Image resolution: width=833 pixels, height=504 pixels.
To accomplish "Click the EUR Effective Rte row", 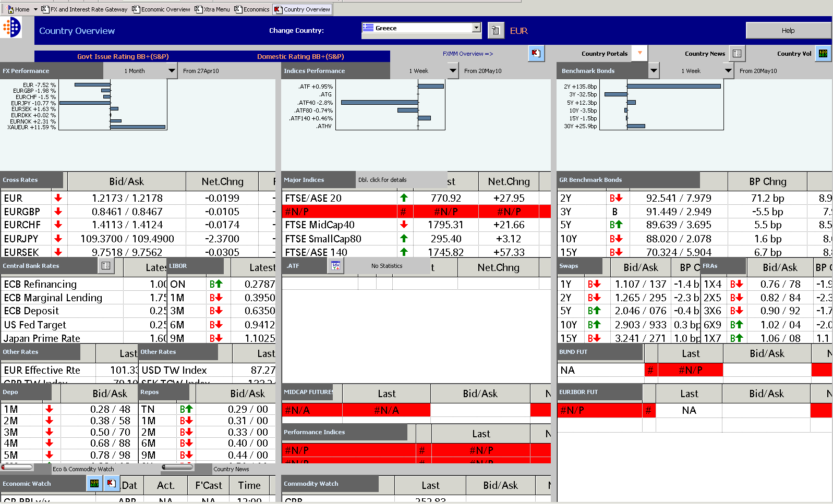I will [69, 370].
